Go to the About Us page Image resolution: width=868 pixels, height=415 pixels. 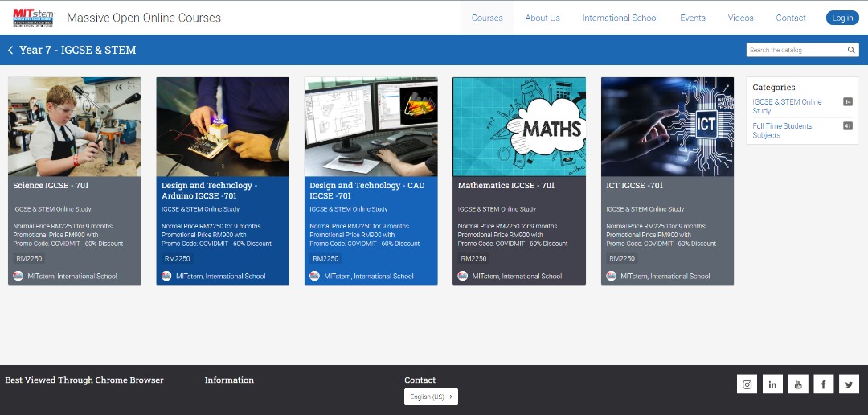pyautogui.click(x=542, y=18)
